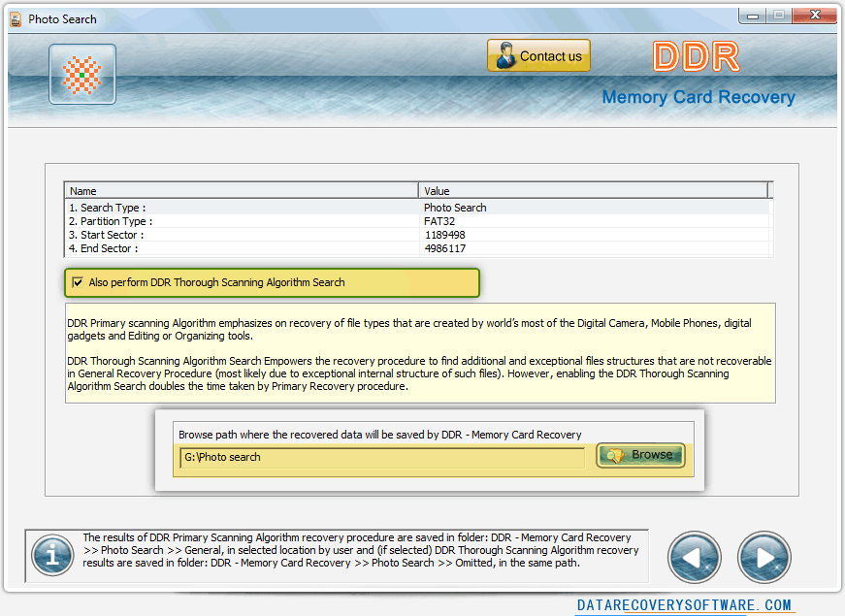The image size is (845, 616).
Task: Select the '3. Start Sector :' row
Action: click(418, 235)
